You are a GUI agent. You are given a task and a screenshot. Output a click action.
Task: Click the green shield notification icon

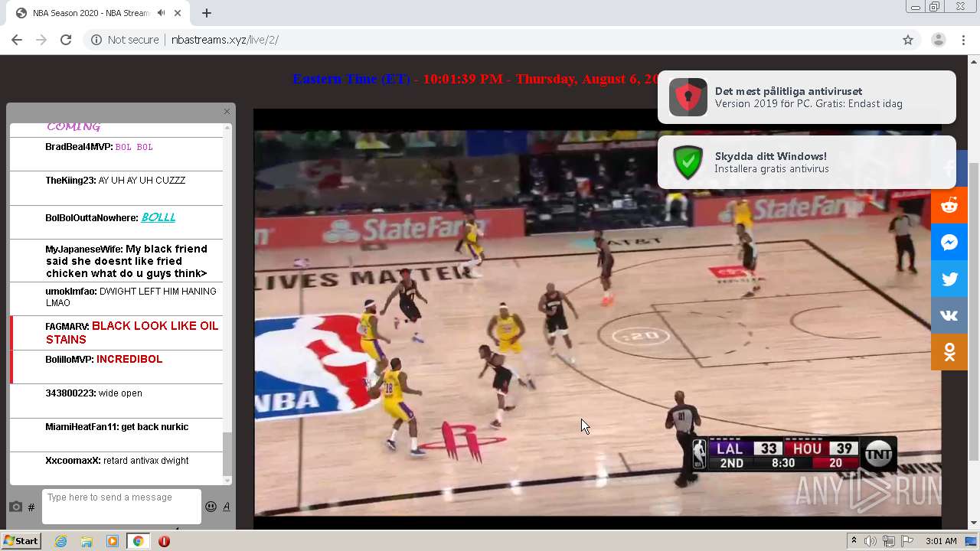pyautogui.click(x=688, y=162)
